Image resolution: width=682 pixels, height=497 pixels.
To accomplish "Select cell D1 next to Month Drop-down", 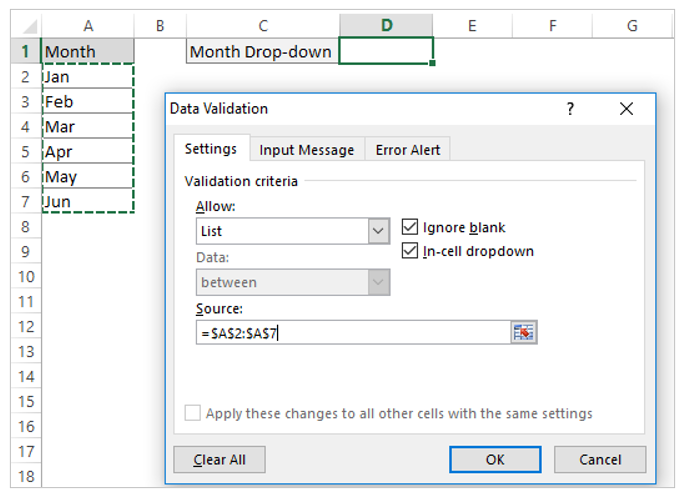I will click(x=386, y=51).
